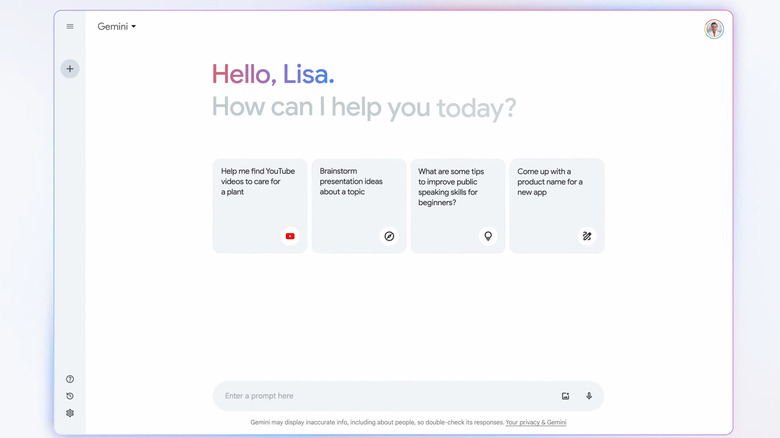Click the upload image icon
This screenshot has width=780, height=438.
tap(565, 396)
